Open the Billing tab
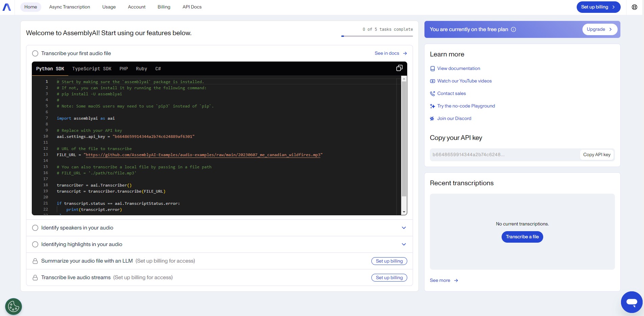 pos(164,7)
